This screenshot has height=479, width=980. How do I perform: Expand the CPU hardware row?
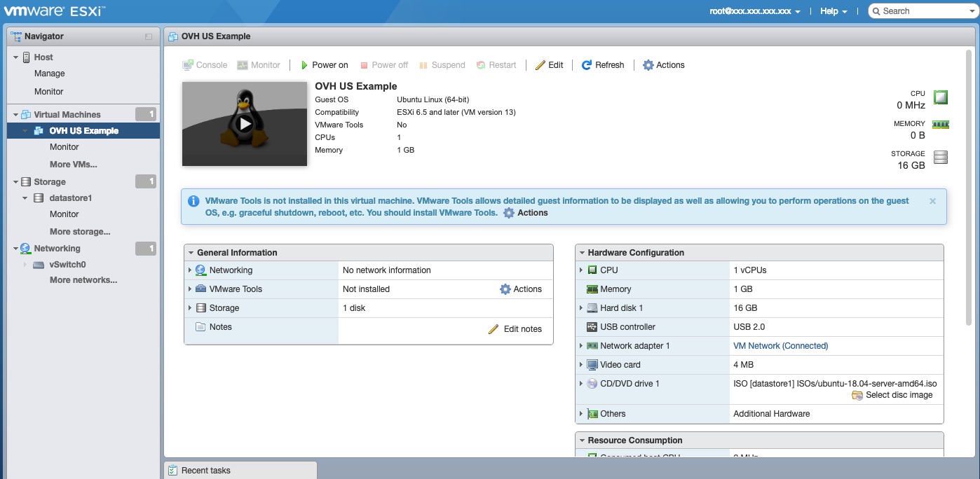(580, 270)
